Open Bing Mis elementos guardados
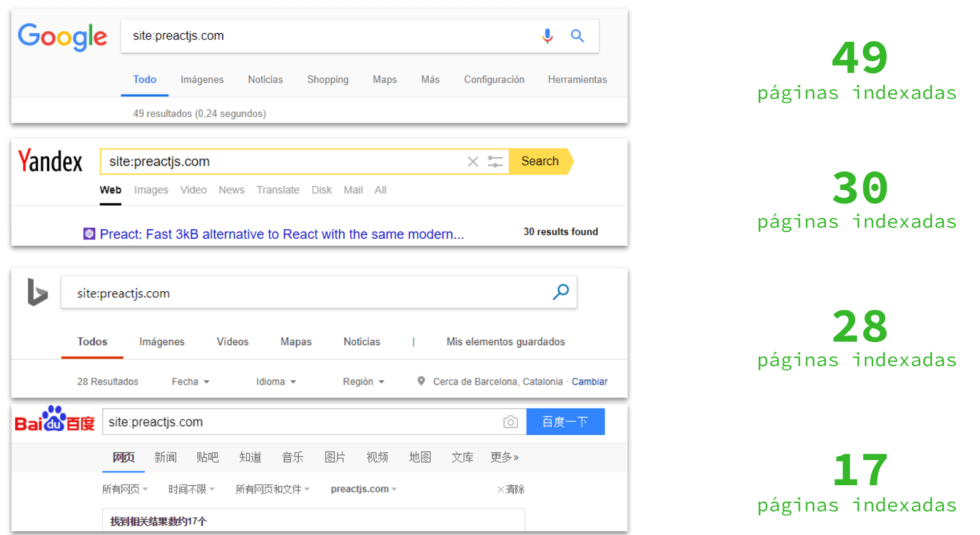Viewport: 980px width, 535px height. tap(506, 342)
